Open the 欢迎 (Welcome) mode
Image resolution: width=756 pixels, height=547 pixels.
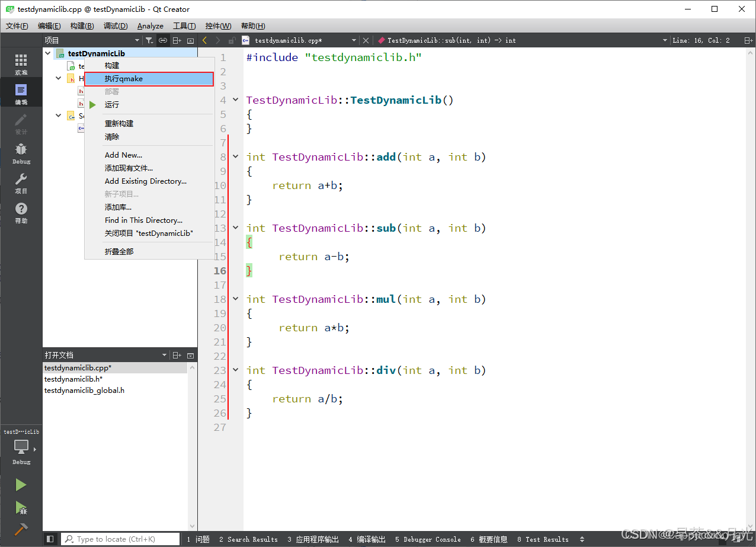21,64
